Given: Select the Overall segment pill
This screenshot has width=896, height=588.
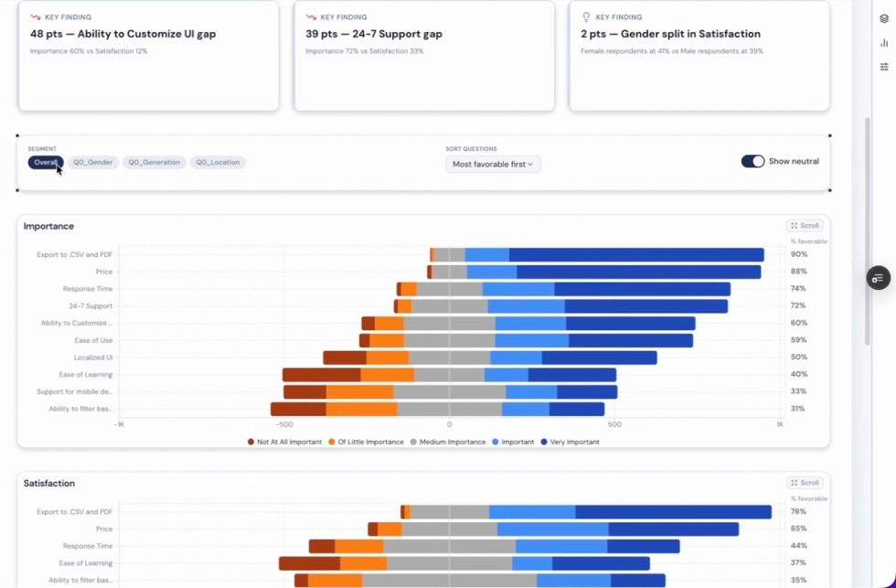Looking at the screenshot, I should point(46,162).
